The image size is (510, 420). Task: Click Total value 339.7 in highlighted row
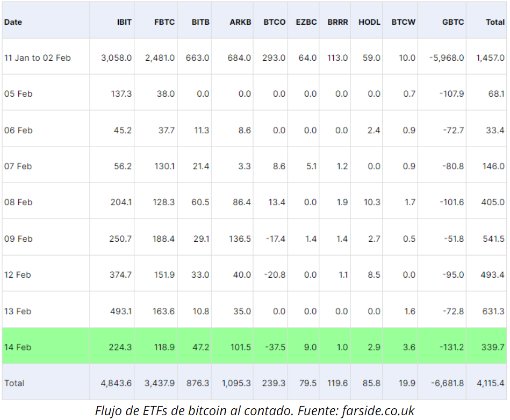[493, 347]
